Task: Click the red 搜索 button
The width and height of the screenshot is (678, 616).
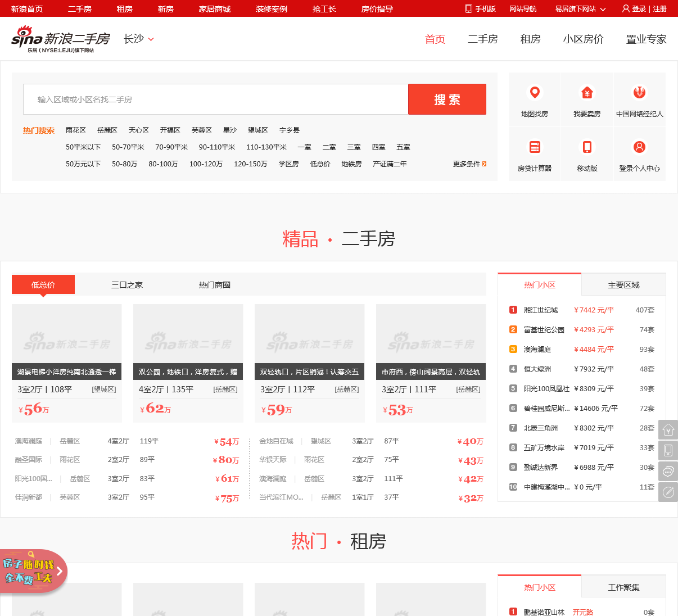Action: [x=447, y=99]
